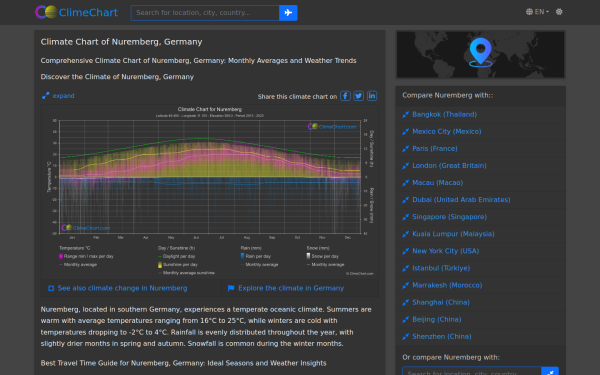
Task: Compare Nuremberg with Marrakesh (Morocco)
Action: pyautogui.click(x=447, y=285)
